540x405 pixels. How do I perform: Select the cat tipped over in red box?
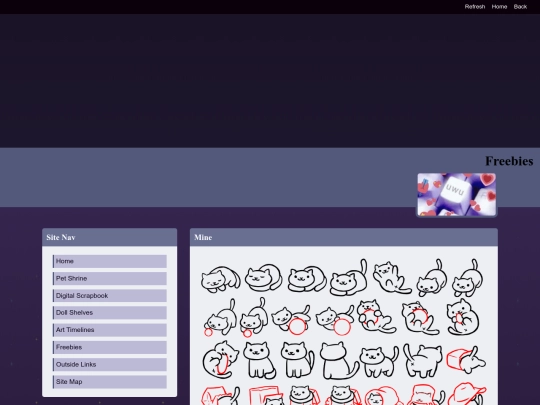(466, 360)
